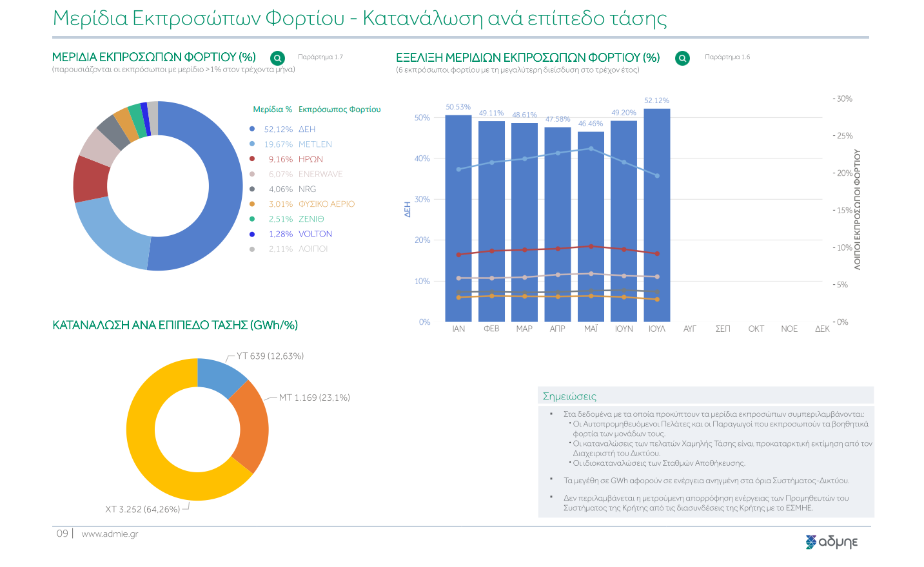Select the ΔΕΗ legend color dot
Image resolution: width=924 pixels, height=567 pixels.
252,129
